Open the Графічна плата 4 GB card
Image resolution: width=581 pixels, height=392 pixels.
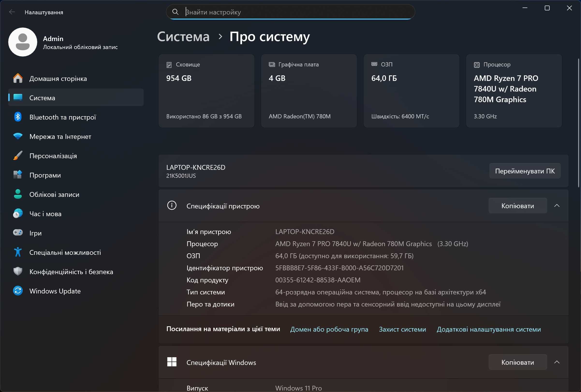pos(309,91)
